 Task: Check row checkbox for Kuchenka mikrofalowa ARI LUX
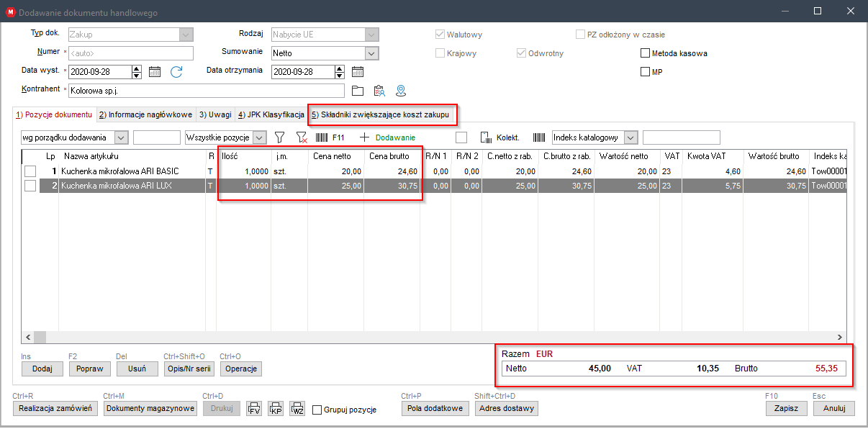tap(30, 186)
